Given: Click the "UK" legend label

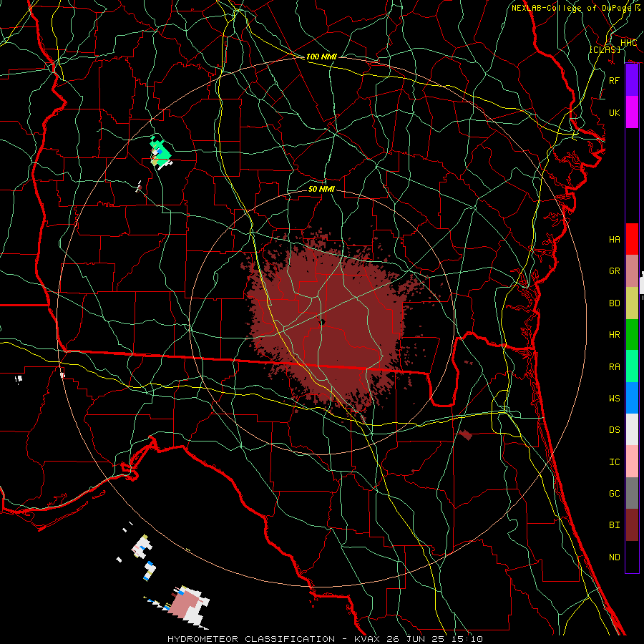Looking at the screenshot, I should 614,112.
